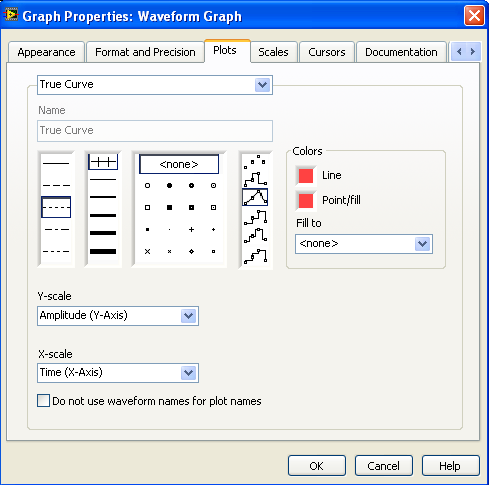Select the solid line style
The width and height of the screenshot is (489, 485).
click(x=56, y=163)
